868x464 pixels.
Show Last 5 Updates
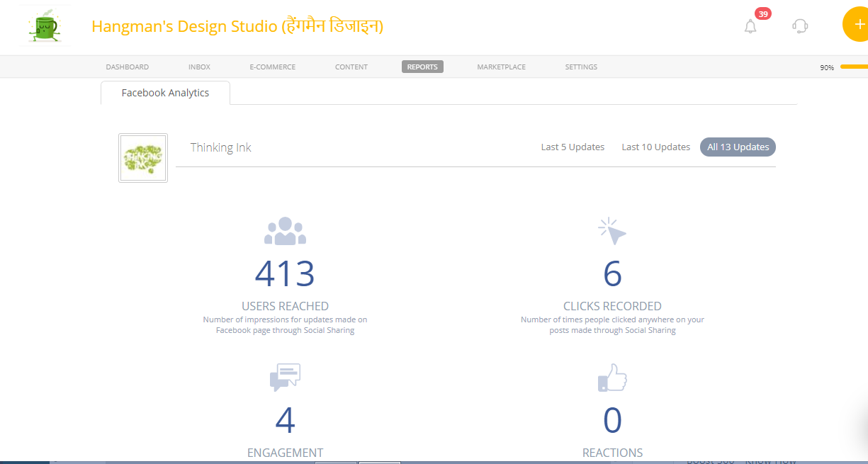point(573,147)
